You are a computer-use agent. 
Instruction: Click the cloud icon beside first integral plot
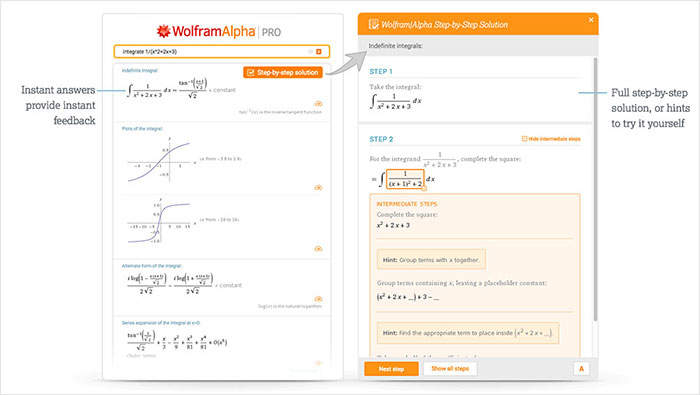318,187
